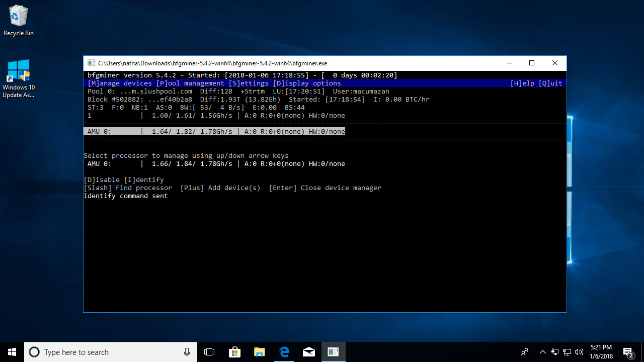Image resolution: width=644 pixels, height=362 pixels.
Task: Open the Windows Start menu
Action: tap(12, 352)
